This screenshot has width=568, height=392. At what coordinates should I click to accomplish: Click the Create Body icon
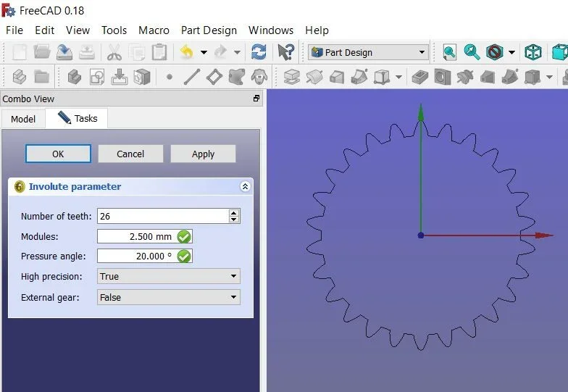75,77
